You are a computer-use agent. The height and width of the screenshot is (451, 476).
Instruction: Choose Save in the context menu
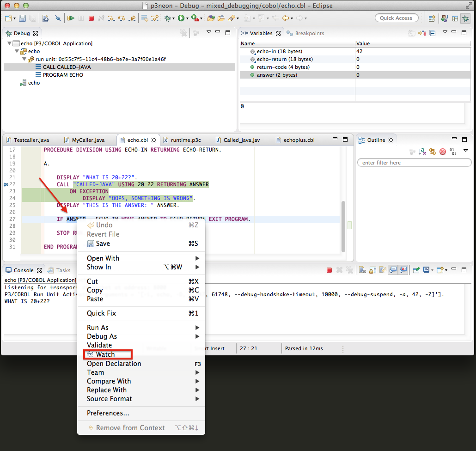tap(141, 244)
